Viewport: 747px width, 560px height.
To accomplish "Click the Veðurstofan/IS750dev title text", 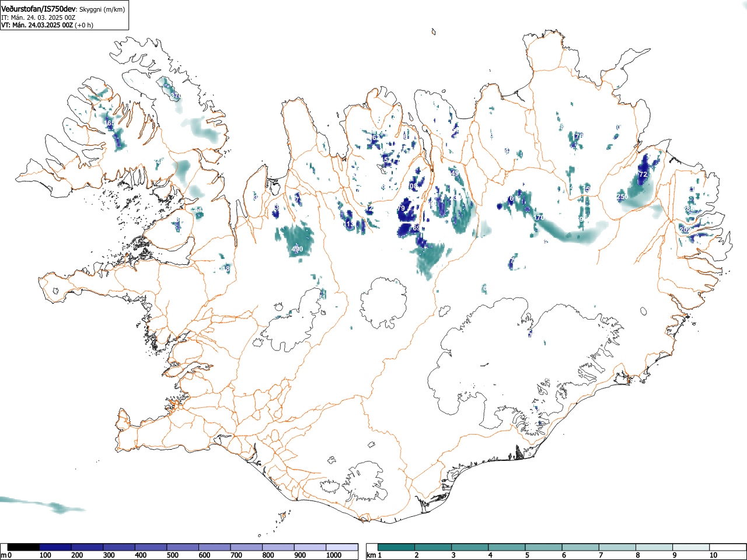I will pyautogui.click(x=39, y=9).
